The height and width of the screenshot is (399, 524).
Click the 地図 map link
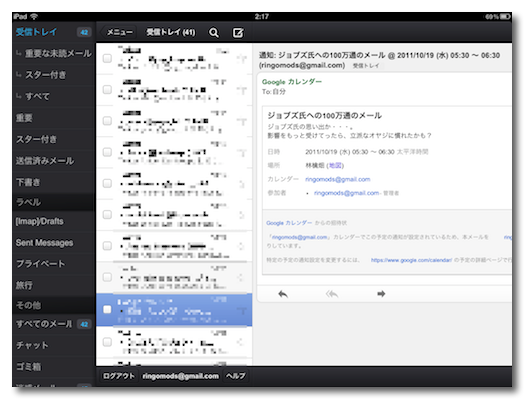(x=335, y=165)
